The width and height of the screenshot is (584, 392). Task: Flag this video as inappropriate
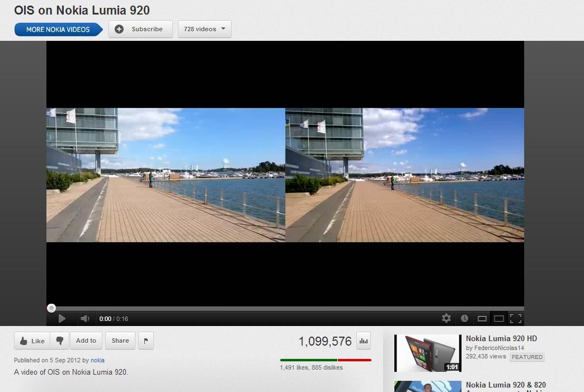(146, 341)
